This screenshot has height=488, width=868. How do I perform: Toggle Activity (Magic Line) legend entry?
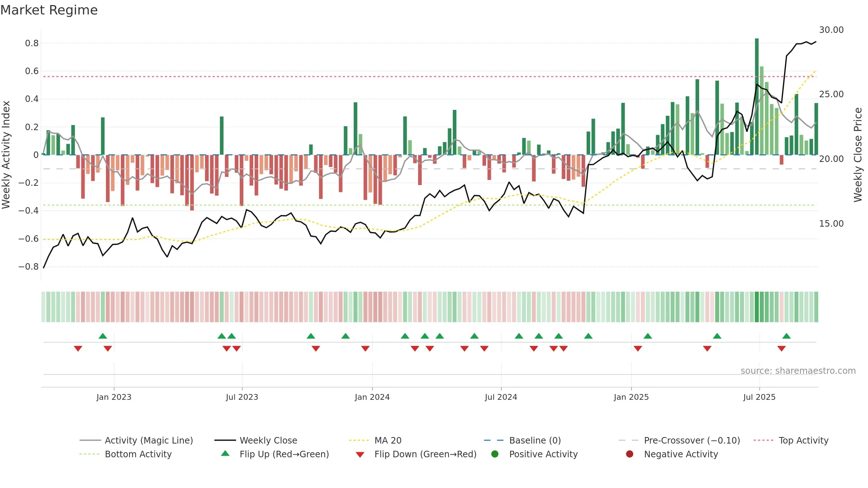136,440
